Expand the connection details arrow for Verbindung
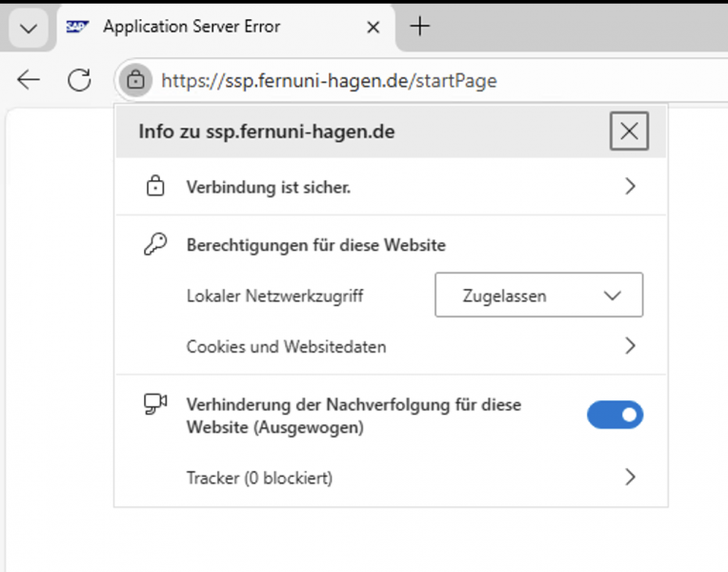This screenshot has height=572, width=728. 629,188
